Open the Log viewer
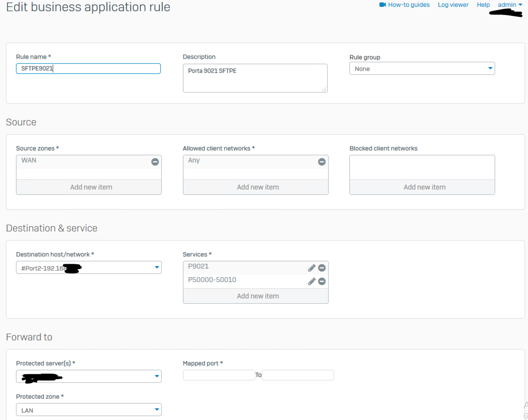 (x=453, y=5)
